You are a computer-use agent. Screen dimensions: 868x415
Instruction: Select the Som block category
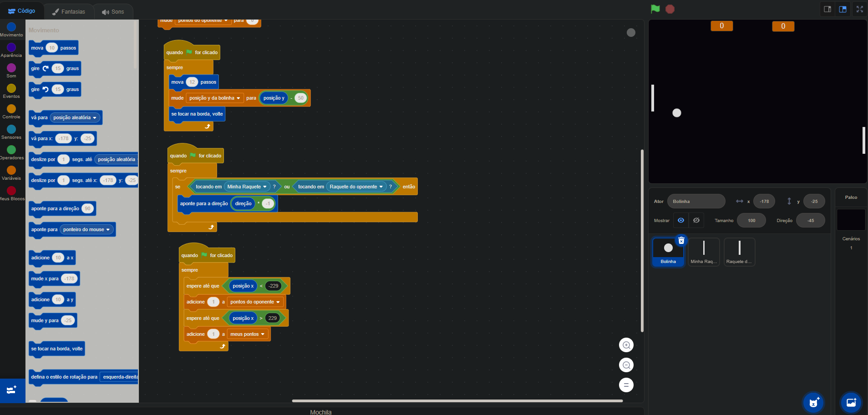click(11, 71)
